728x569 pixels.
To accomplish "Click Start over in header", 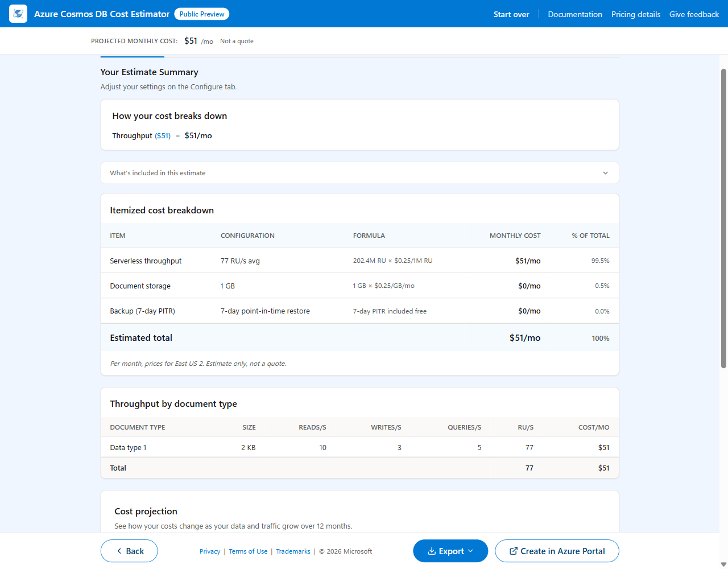I will pyautogui.click(x=511, y=14).
